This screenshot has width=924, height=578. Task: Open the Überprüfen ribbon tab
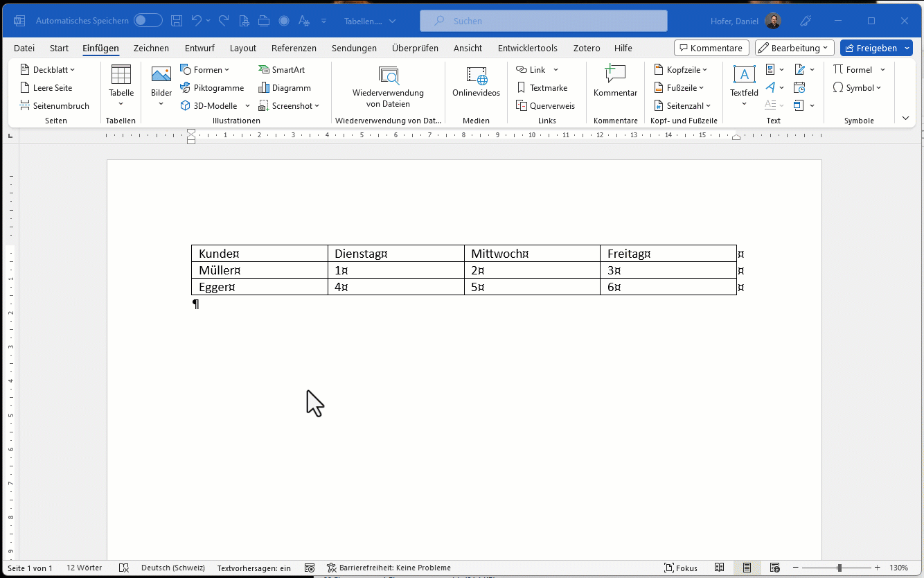(x=415, y=48)
